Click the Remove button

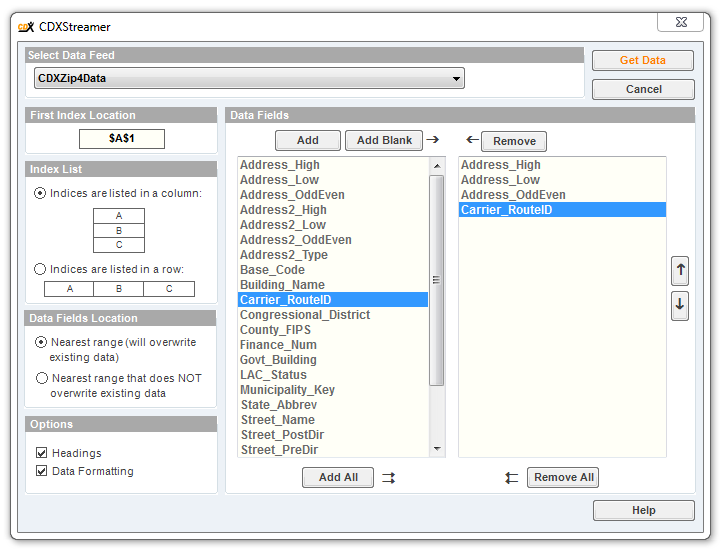[514, 141]
